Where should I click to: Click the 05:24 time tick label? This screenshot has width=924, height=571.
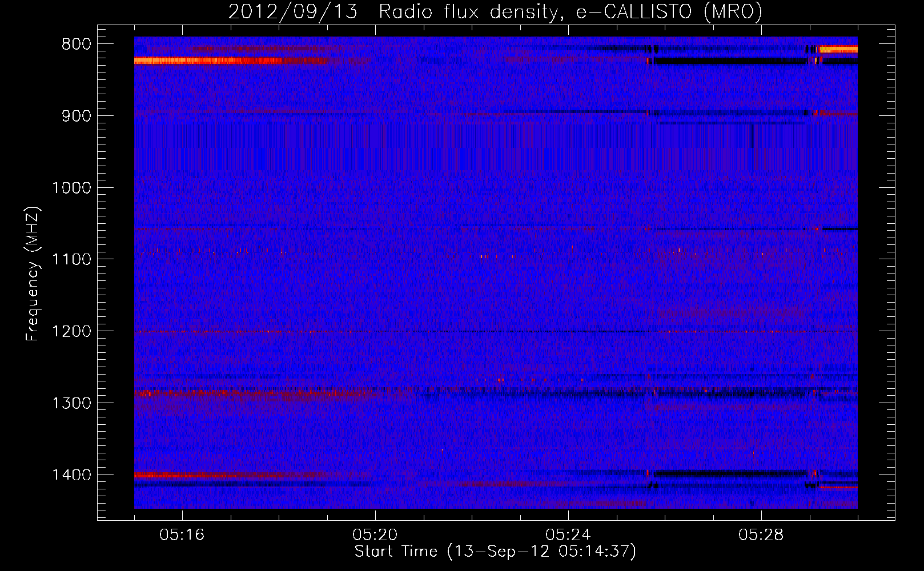[x=568, y=535]
